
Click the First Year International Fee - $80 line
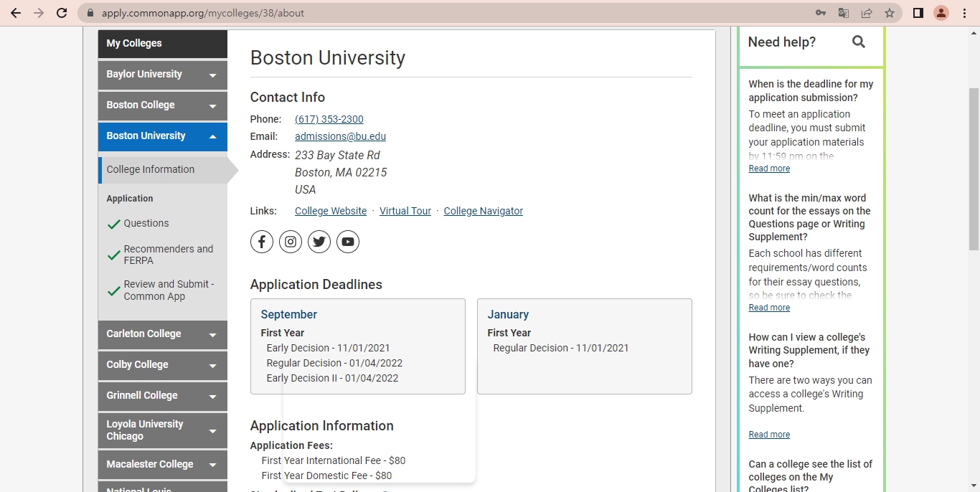[x=334, y=460]
